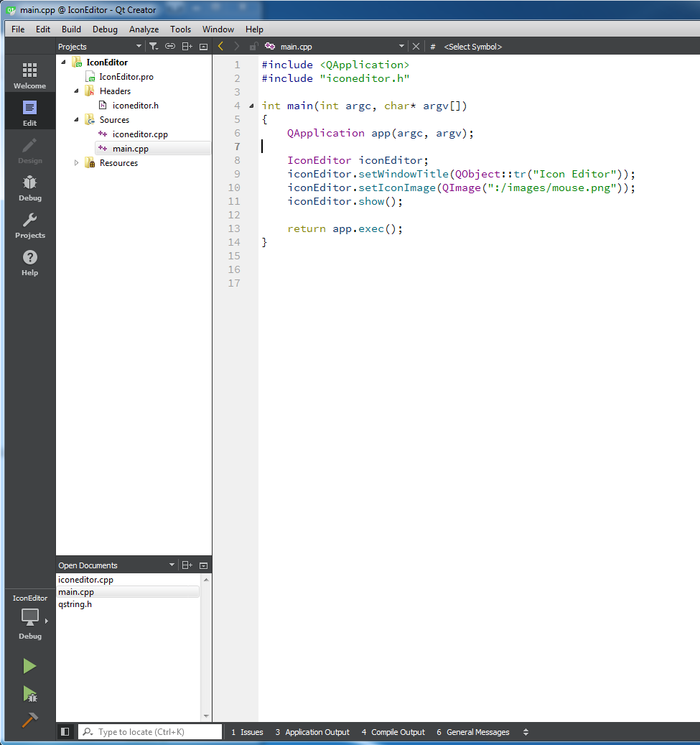Viewport: 700px width, 745px height.
Task: Expand the kit selector side arrow
Action: click(46, 621)
